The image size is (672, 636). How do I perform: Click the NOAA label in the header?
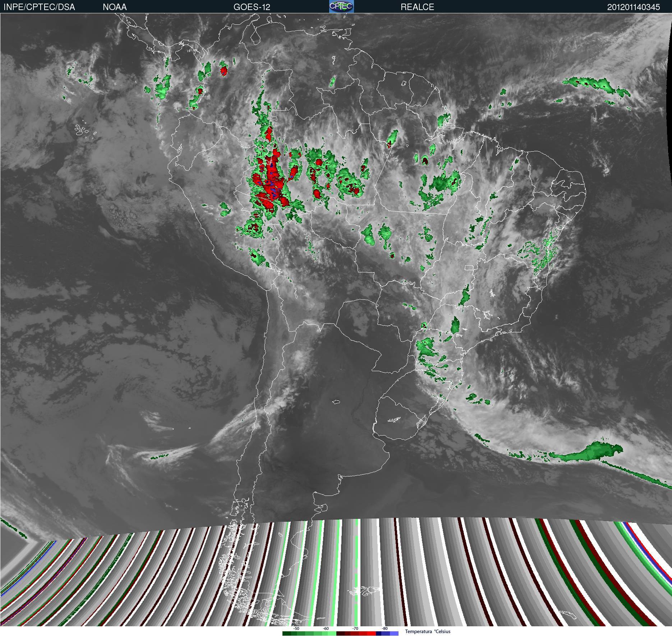point(115,7)
